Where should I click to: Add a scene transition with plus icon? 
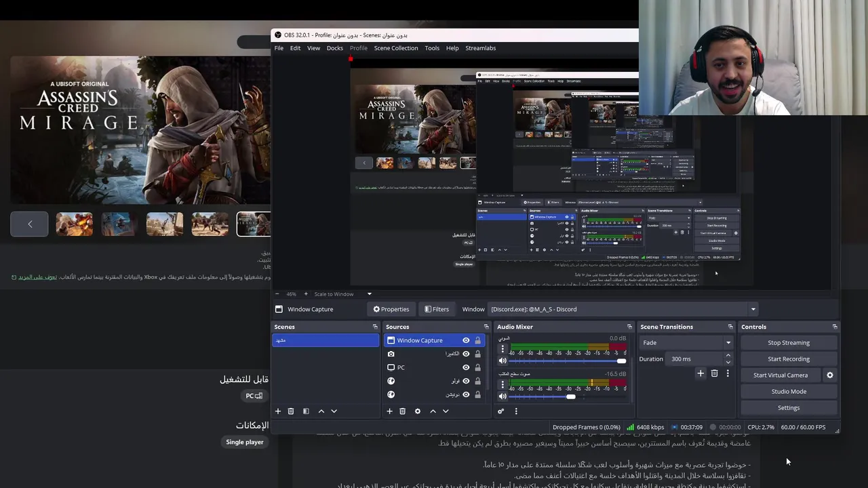pyautogui.click(x=701, y=373)
